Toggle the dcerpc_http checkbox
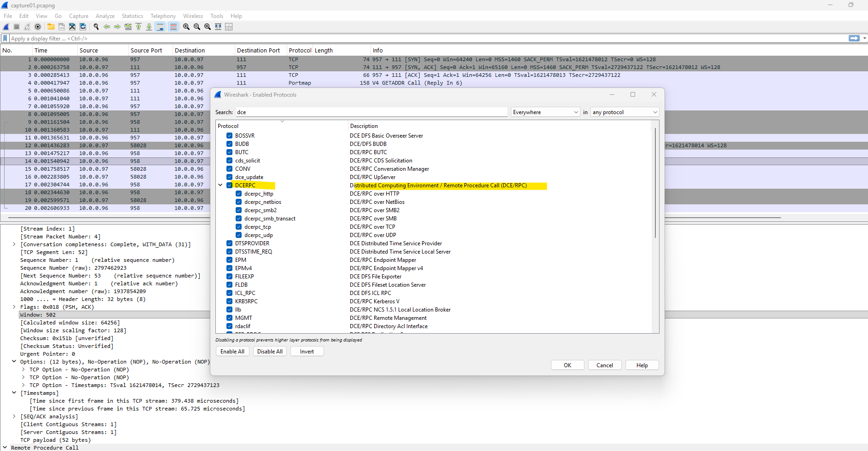868x451 pixels. coord(238,194)
